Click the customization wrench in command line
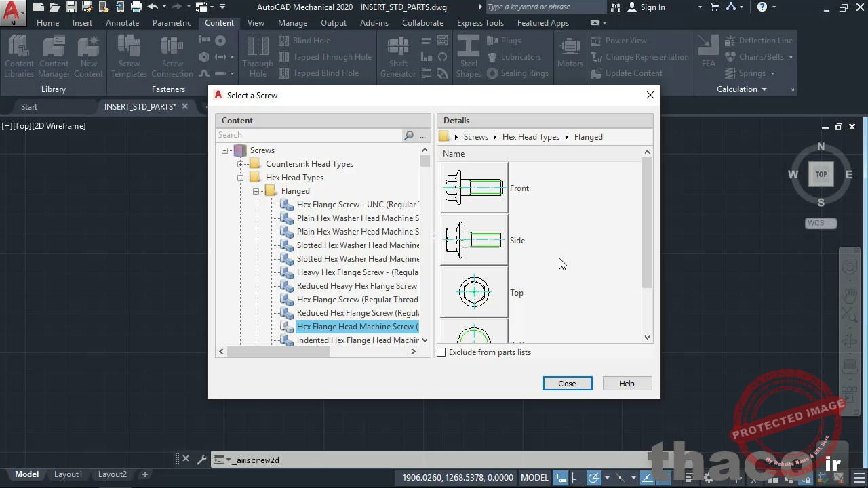The height and width of the screenshot is (488, 868). (x=201, y=460)
